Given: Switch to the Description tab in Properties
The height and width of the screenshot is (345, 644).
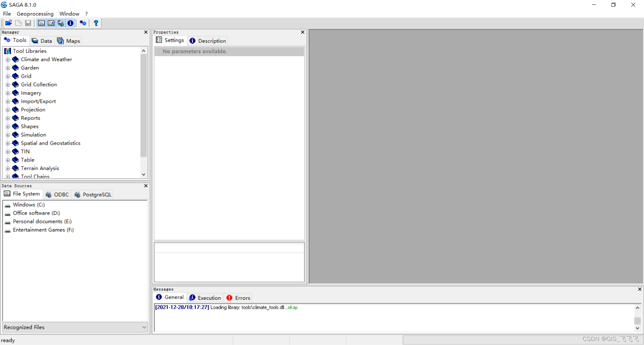Looking at the screenshot, I should (x=208, y=41).
